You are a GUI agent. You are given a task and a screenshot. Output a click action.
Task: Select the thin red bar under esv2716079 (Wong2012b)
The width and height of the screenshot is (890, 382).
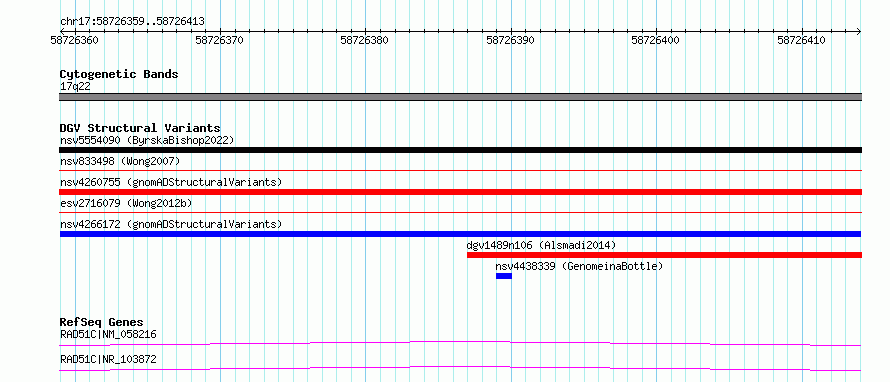click(460, 212)
